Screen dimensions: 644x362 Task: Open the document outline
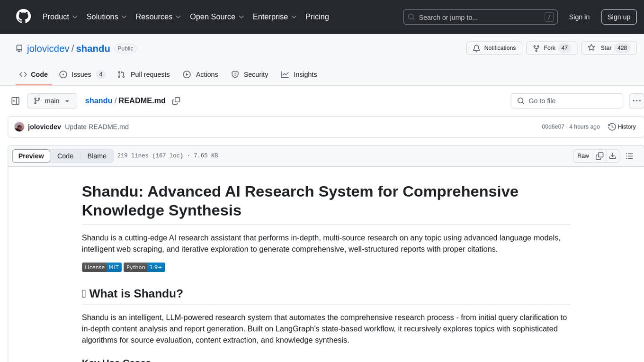pos(629,156)
